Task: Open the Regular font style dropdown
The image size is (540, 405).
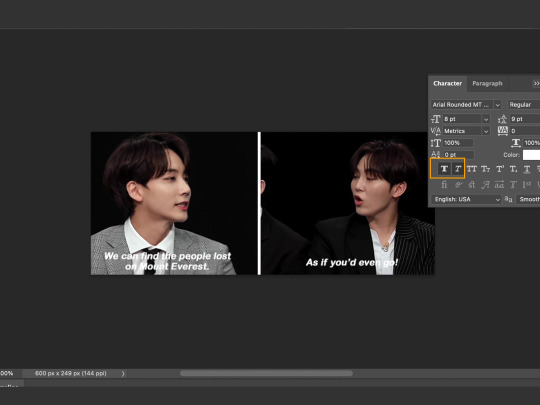Action: click(x=524, y=104)
